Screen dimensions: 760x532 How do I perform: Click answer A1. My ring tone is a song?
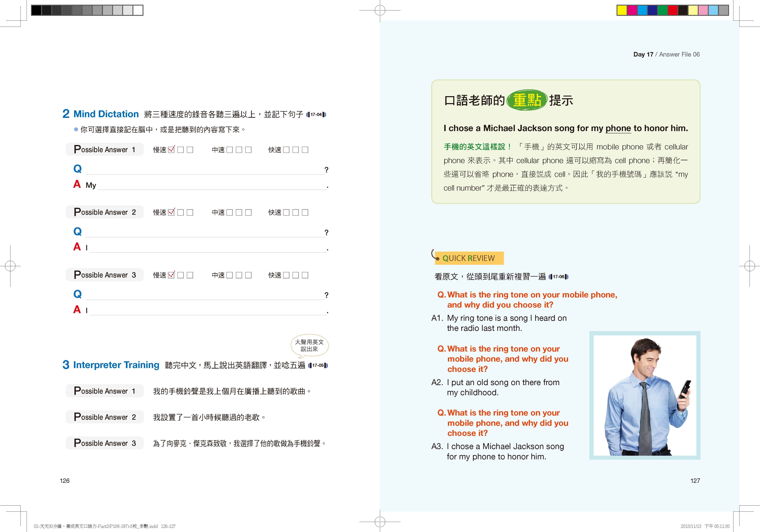tap(499, 323)
